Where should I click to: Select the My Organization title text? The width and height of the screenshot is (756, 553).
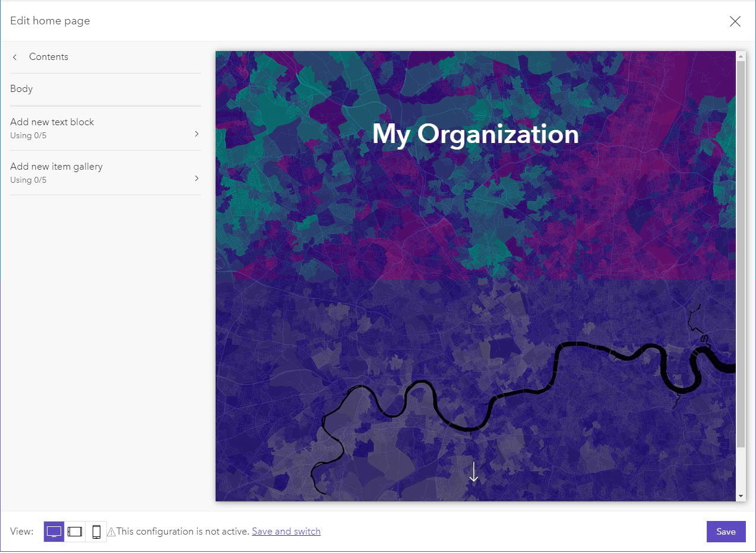click(x=475, y=134)
